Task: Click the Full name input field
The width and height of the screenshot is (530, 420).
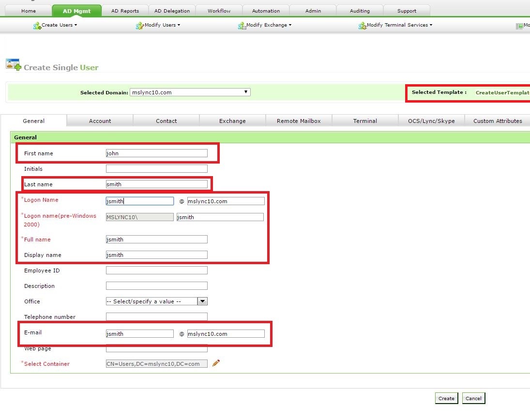Action: (156, 239)
